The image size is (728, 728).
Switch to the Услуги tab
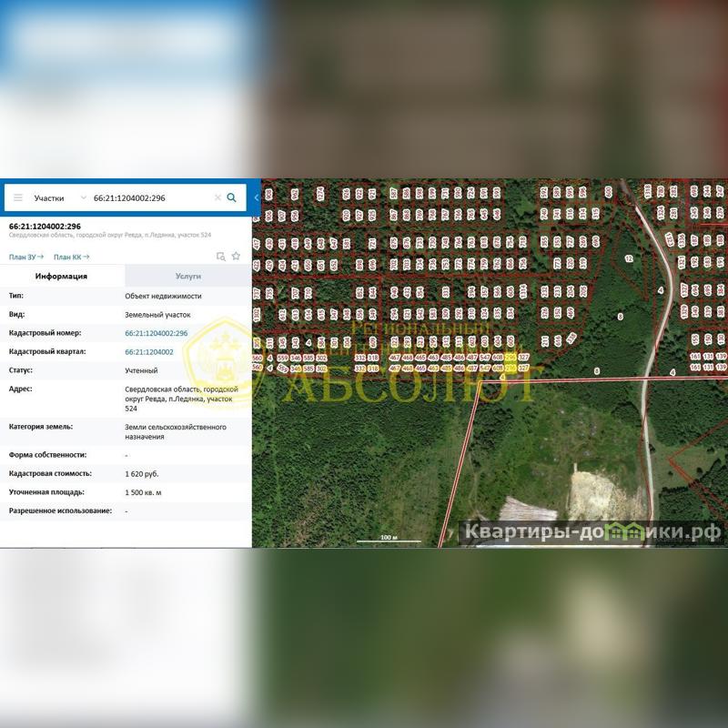[188, 277]
